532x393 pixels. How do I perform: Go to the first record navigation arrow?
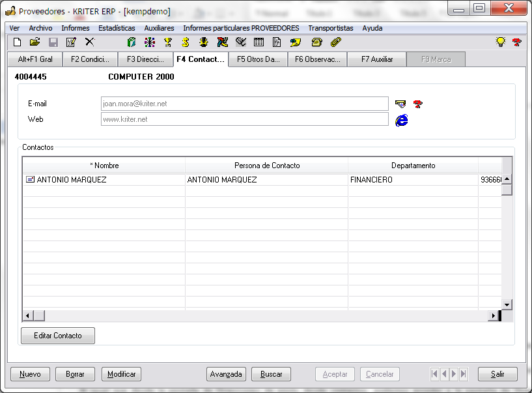pyautogui.click(x=434, y=374)
